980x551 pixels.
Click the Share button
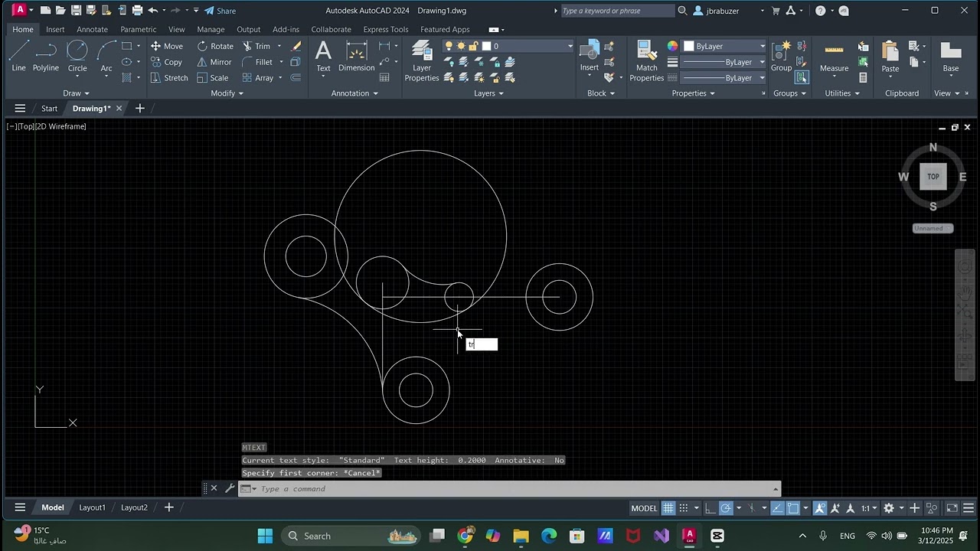tap(220, 11)
